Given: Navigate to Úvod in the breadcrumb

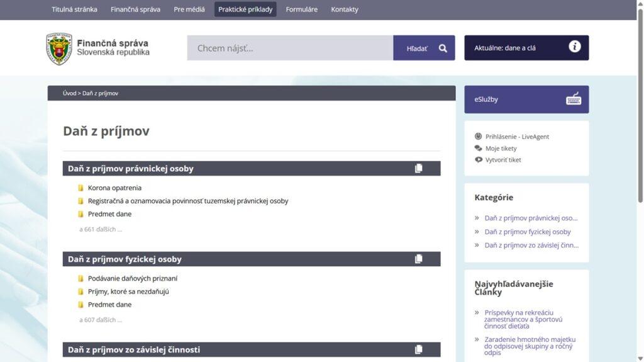Looking at the screenshot, I should point(69,93).
